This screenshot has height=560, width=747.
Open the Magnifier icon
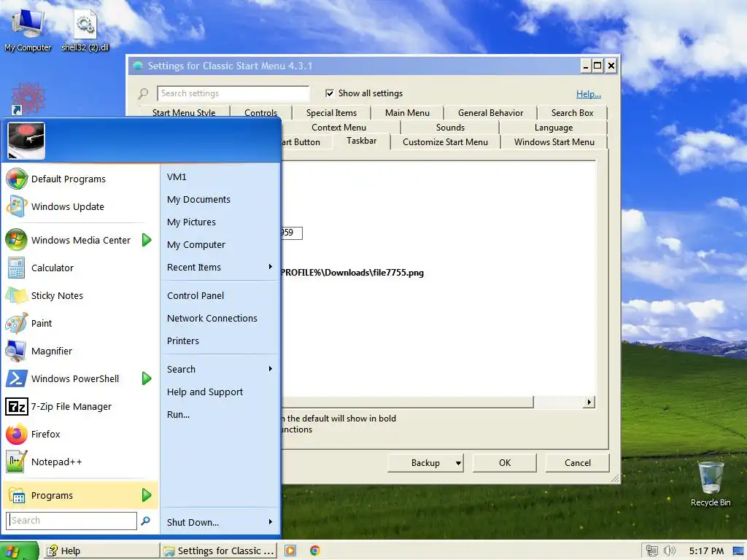(x=17, y=351)
